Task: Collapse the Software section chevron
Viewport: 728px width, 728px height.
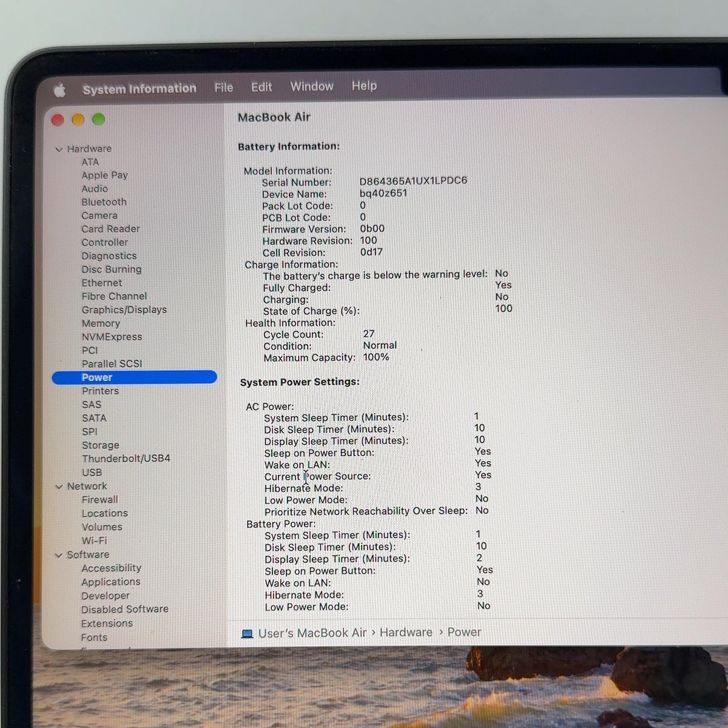Action: point(59,555)
